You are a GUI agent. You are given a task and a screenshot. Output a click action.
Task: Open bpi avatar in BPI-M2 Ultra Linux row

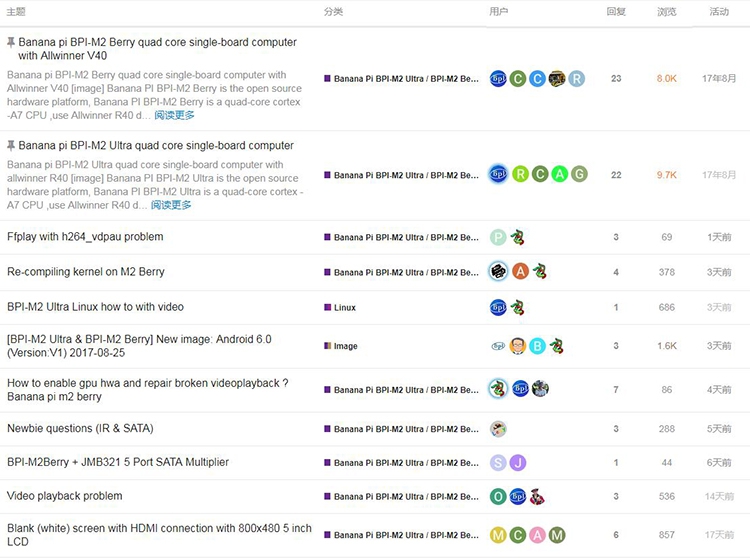[498, 307]
